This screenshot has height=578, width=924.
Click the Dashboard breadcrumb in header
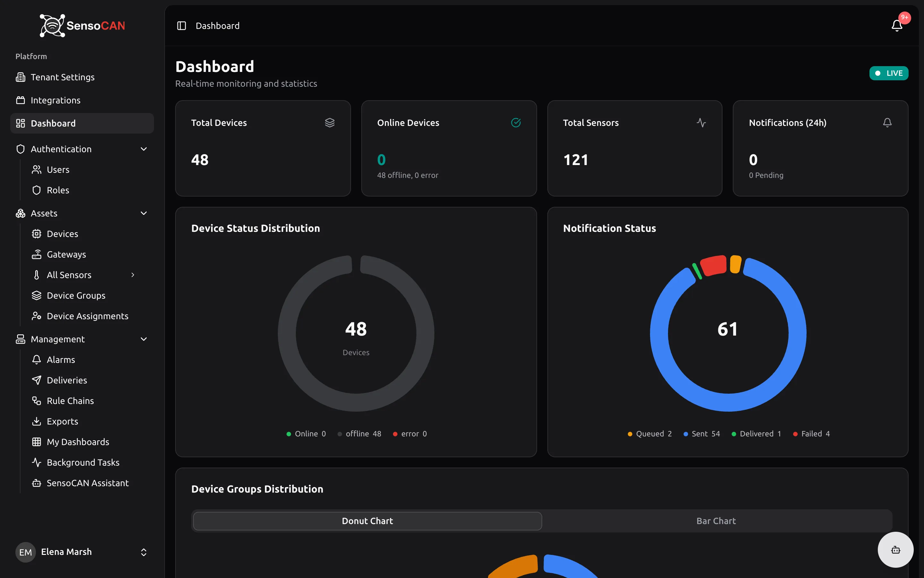coord(218,26)
